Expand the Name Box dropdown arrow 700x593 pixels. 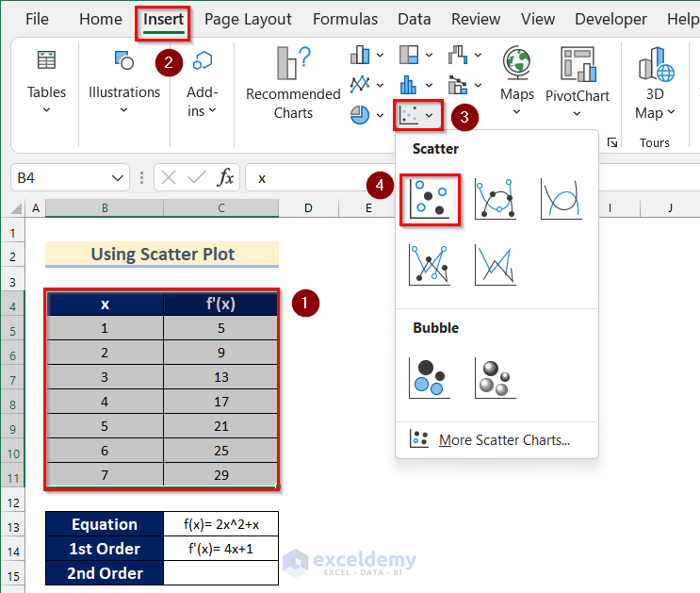(x=118, y=178)
